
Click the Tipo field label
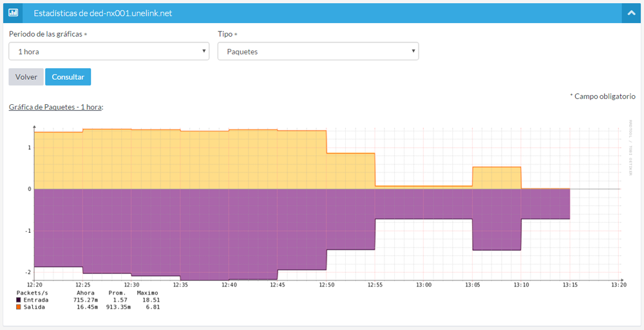pyautogui.click(x=225, y=33)
